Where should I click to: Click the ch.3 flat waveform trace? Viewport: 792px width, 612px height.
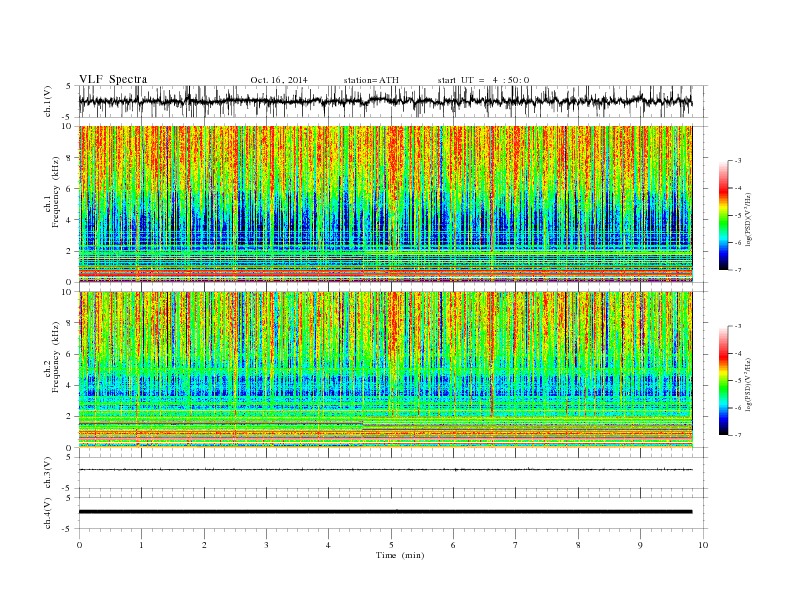click(386, 470)
